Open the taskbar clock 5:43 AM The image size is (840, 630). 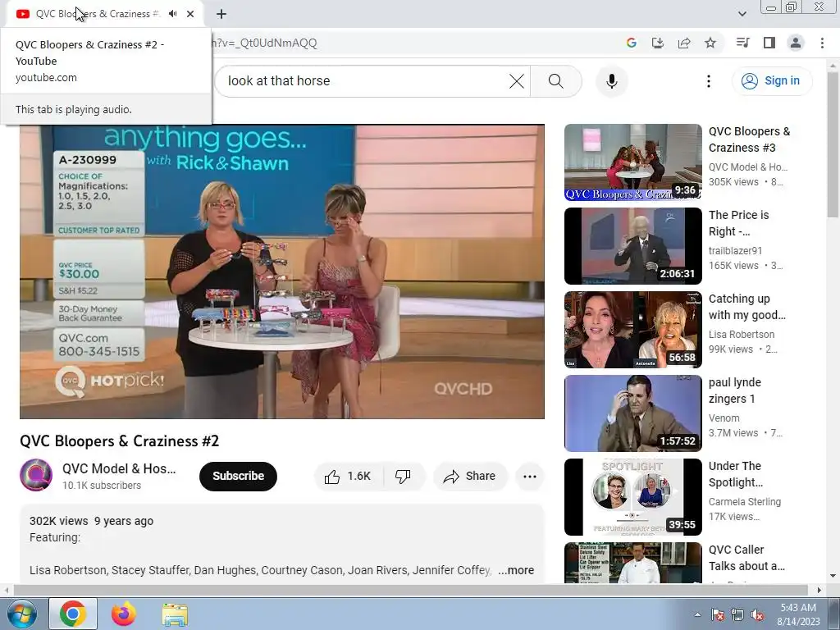798,614
